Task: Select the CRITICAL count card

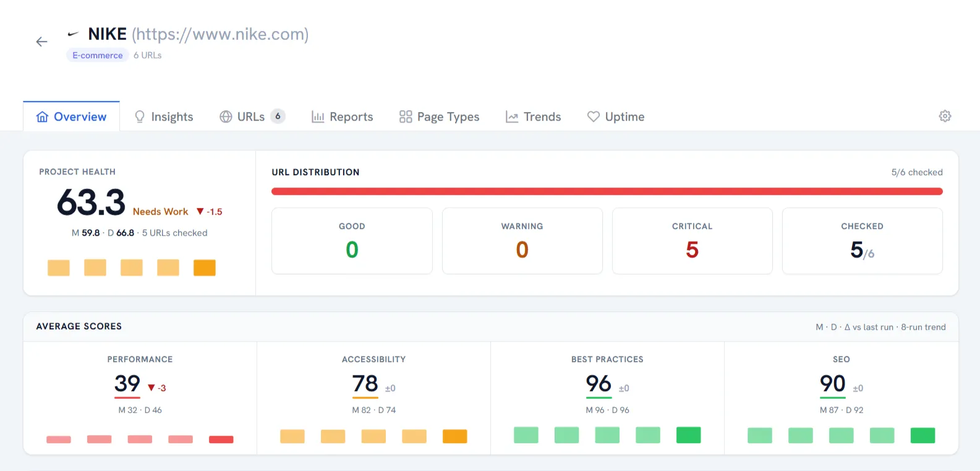Action: 692,241
